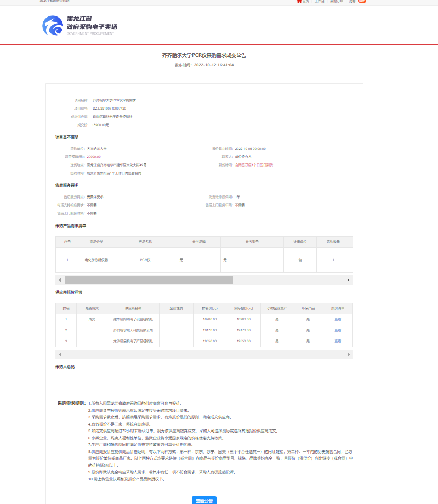Screen dimensions: 438x504
Task: Click the red home icon in top bar
Action: (x=299, y=1)
